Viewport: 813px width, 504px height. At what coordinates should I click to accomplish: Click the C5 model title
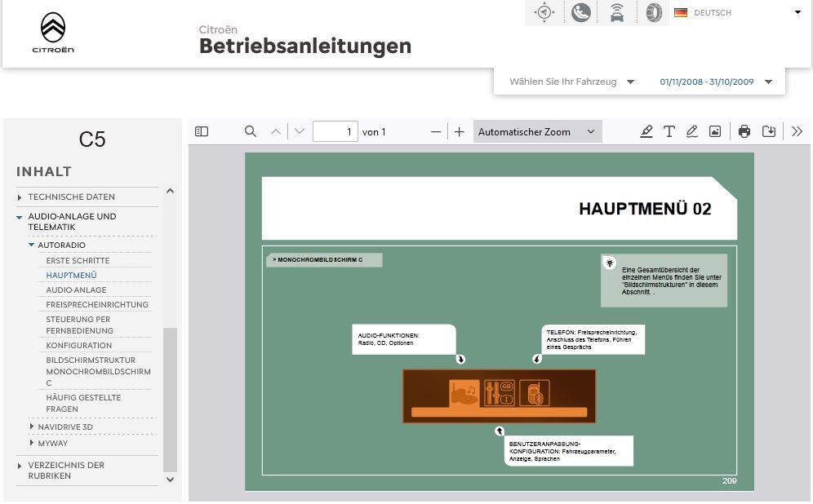[91, 139]
